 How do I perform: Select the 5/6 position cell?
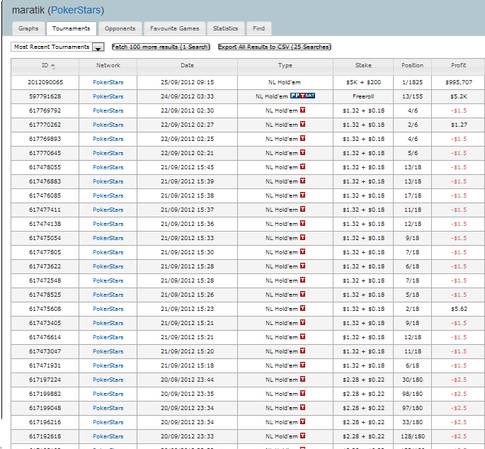tap(412, 153)
